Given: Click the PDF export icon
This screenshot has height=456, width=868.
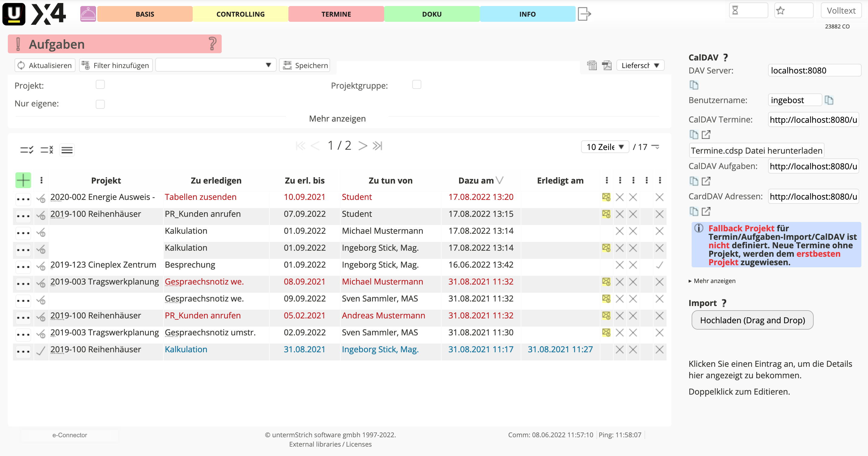Looking at the screenshot, I should click(x=606, y=65).
